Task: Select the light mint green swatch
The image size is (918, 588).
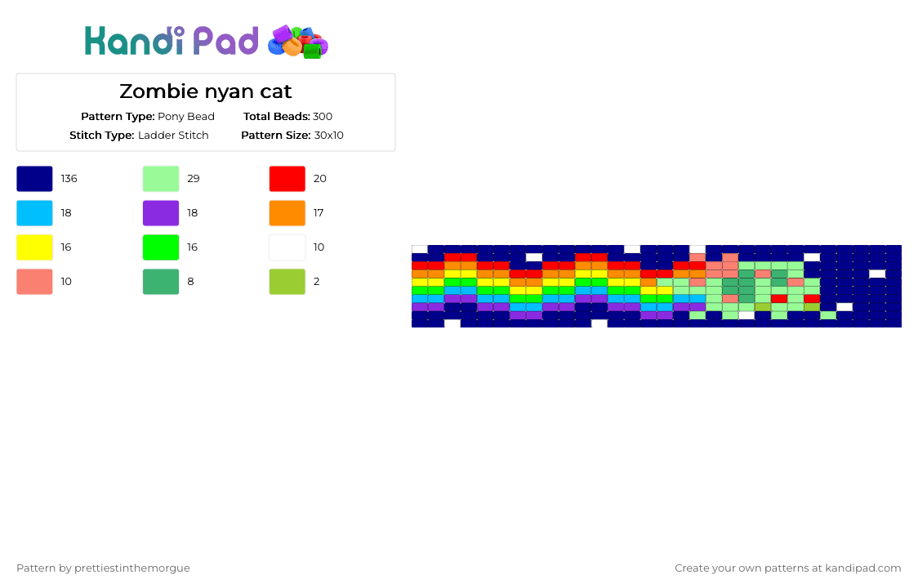Action: coord(161,179)
